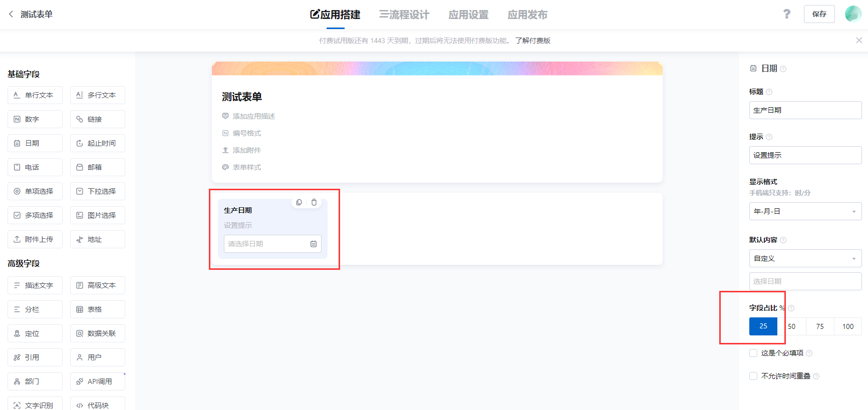The image size is (868, 410).
Task: Add the 下拉选择 dropdown field
Action: click(x=98, y=191)
